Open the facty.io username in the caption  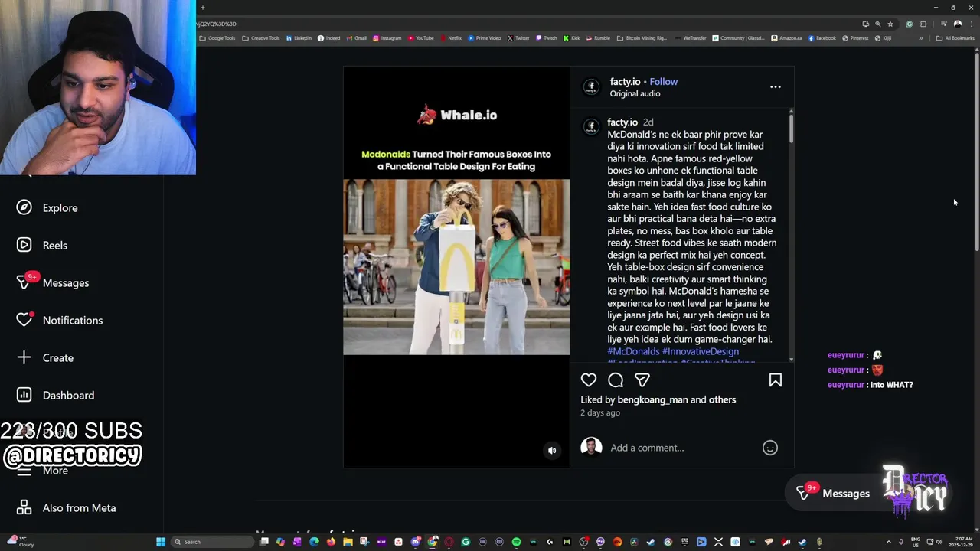coord(622,122)
